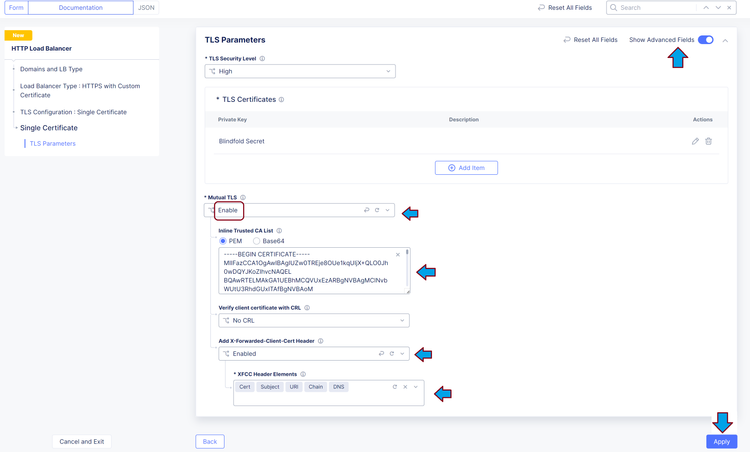Open info tooltip for Inline Trusted CA List
Image resolution: width=750 pixels, height=452 pixels.
[x=279, y=231]
